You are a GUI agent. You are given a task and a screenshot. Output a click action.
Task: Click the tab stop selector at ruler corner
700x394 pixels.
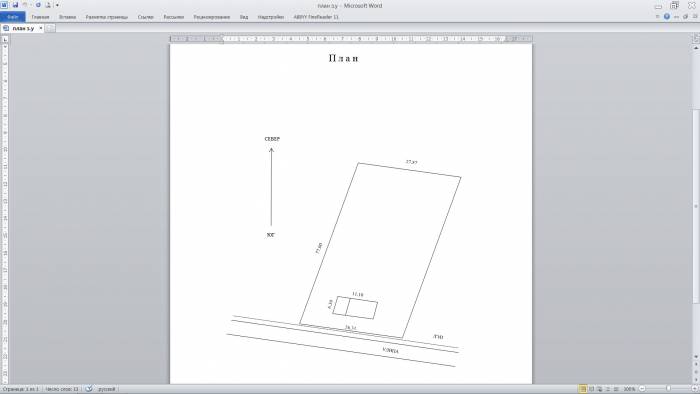pos(5,39)
